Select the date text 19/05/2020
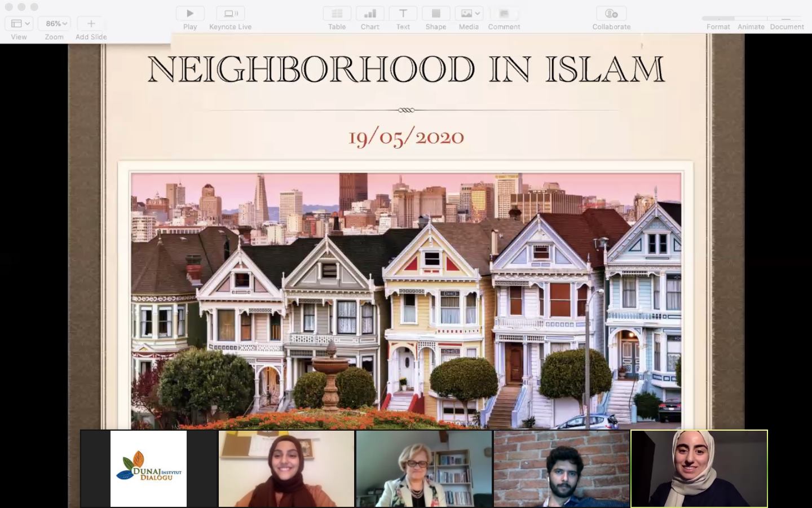Image resolution: width=812 pixels, height=508 pixels. 406,137
